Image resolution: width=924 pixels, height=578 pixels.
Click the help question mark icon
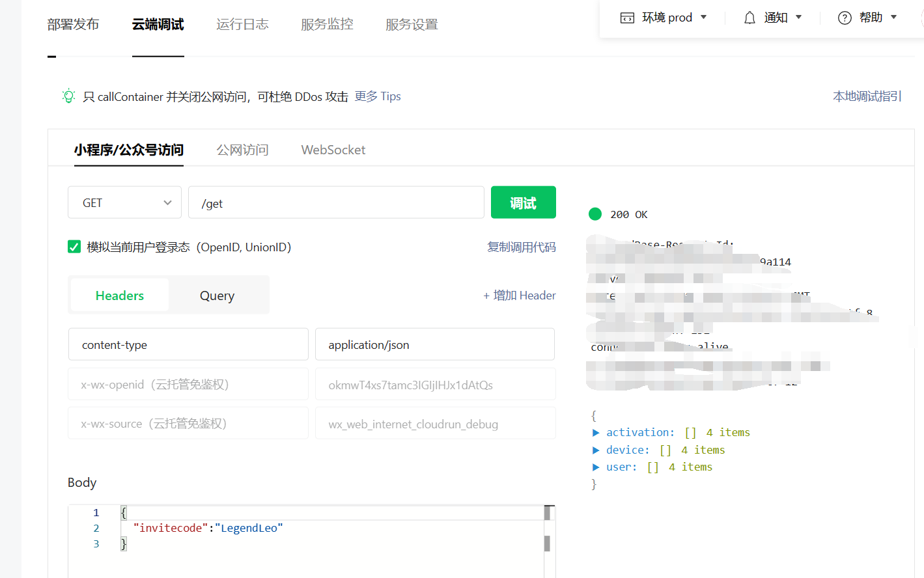[845, 18]
